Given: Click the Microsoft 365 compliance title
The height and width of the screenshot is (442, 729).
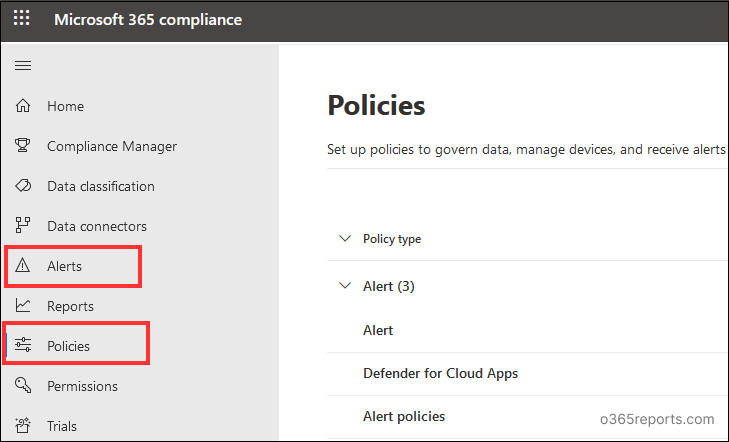Looking at the screenshot, I should 148,20.
